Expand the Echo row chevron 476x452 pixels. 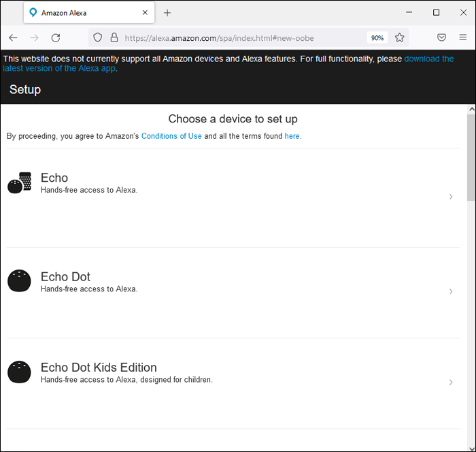pyautogui.click(x=451, y=197)
